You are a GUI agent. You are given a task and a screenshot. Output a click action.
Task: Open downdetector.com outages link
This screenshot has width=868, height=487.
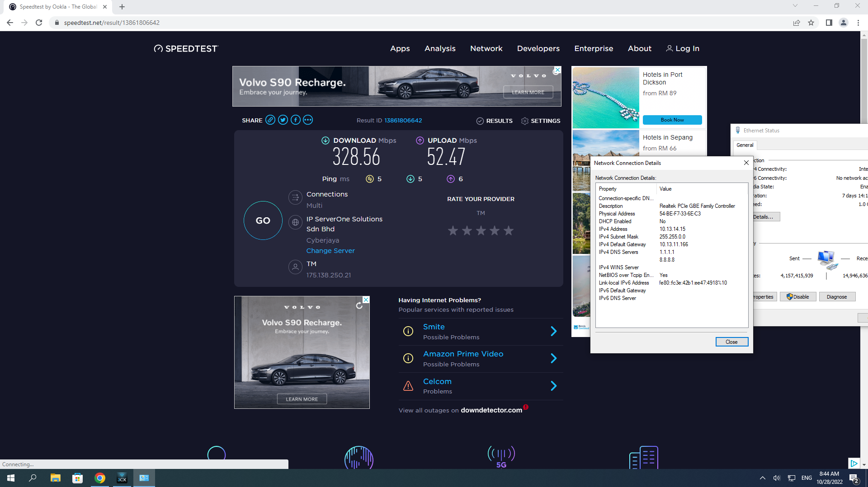coord(491,410)
